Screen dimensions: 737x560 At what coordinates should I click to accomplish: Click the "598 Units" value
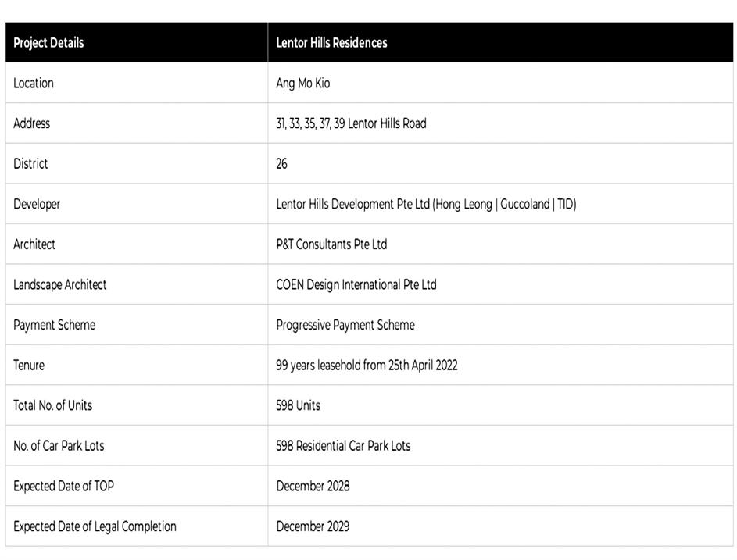click(299, 405)
